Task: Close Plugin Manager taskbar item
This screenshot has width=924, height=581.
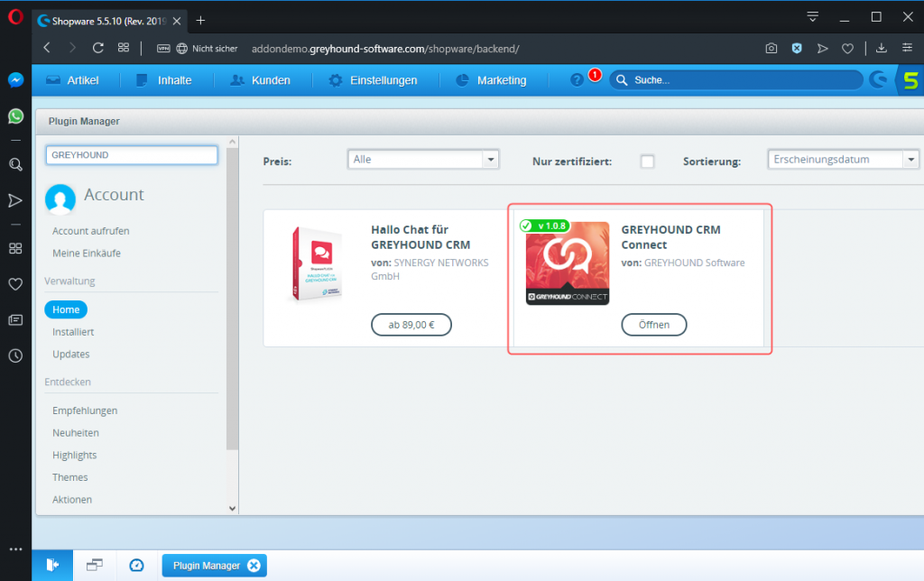Action: tap(254, 566)
